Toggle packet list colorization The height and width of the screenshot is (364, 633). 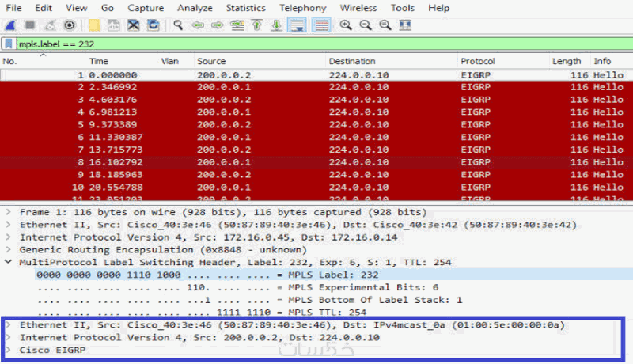(x=321, y=25)
